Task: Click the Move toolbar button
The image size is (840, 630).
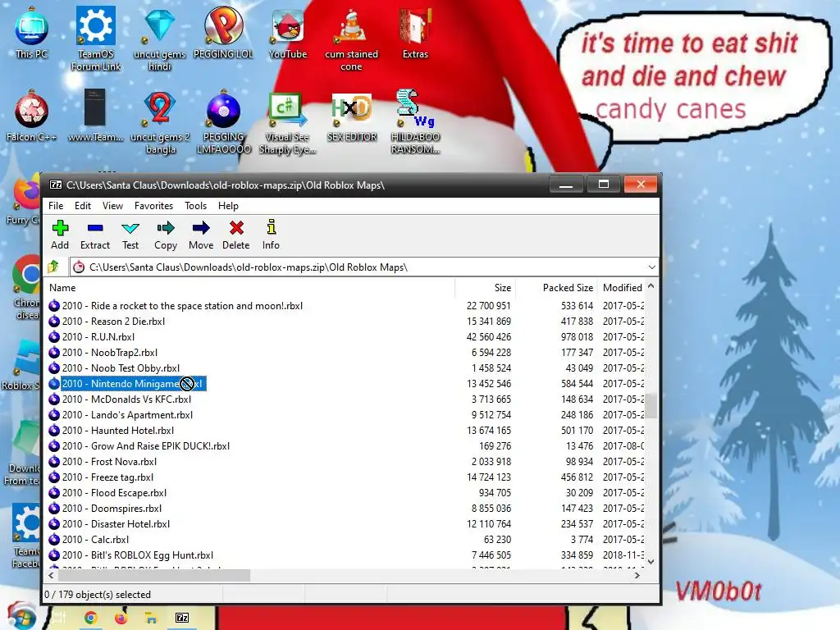Action: click(201, 235)
